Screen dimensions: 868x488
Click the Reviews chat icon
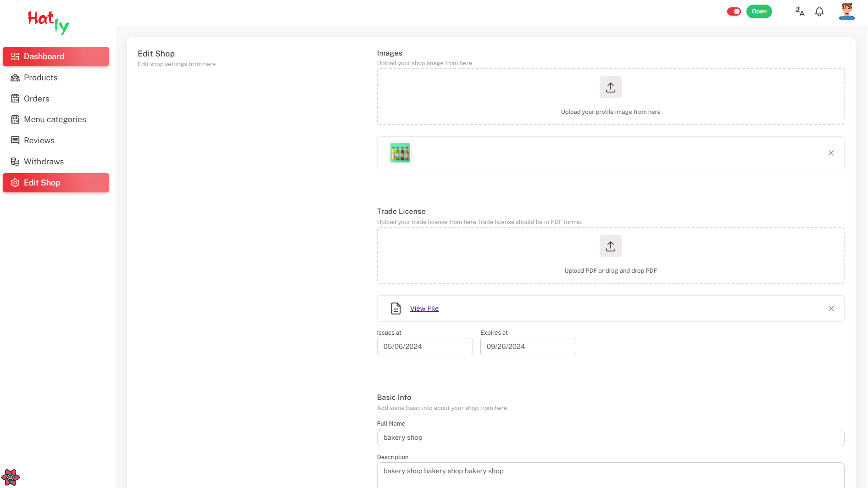tap(15, 140)
